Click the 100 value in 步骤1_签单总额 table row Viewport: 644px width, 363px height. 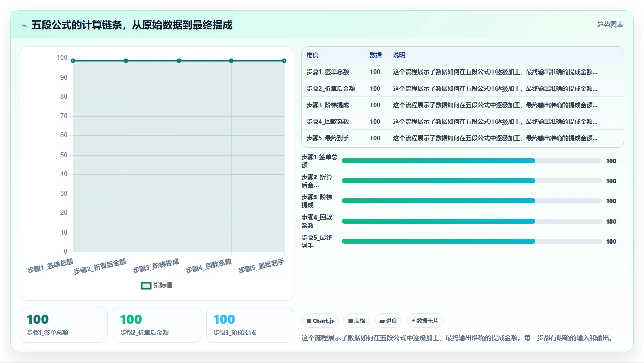(375, 72)
